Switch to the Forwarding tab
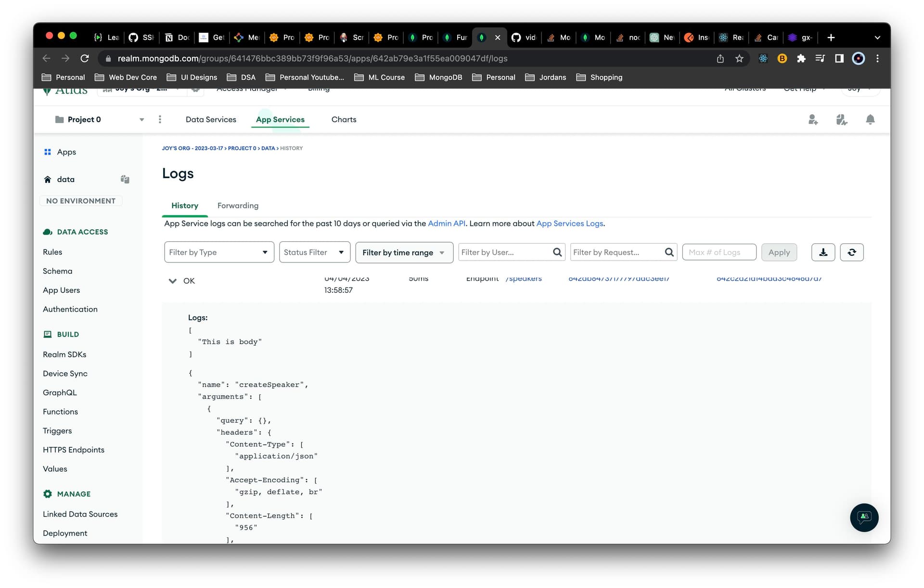This screenshot has height=588, width=924. coord(238,206)
